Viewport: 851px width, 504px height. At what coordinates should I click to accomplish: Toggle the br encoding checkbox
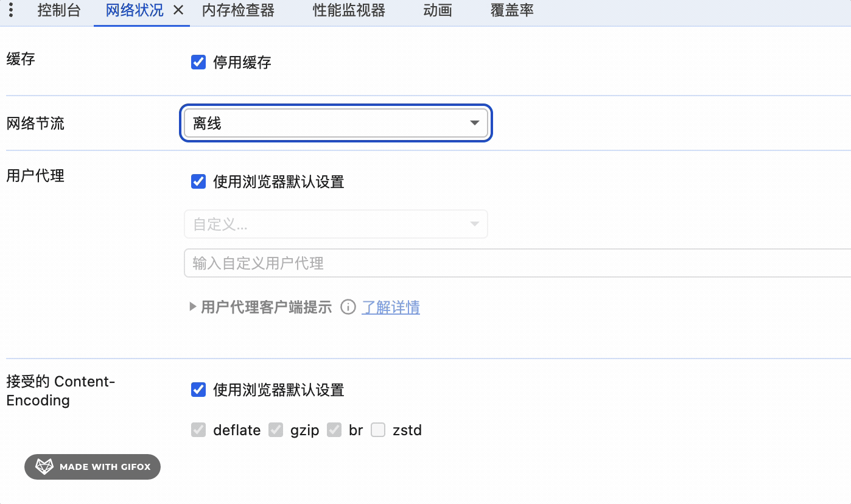[334, 430]
